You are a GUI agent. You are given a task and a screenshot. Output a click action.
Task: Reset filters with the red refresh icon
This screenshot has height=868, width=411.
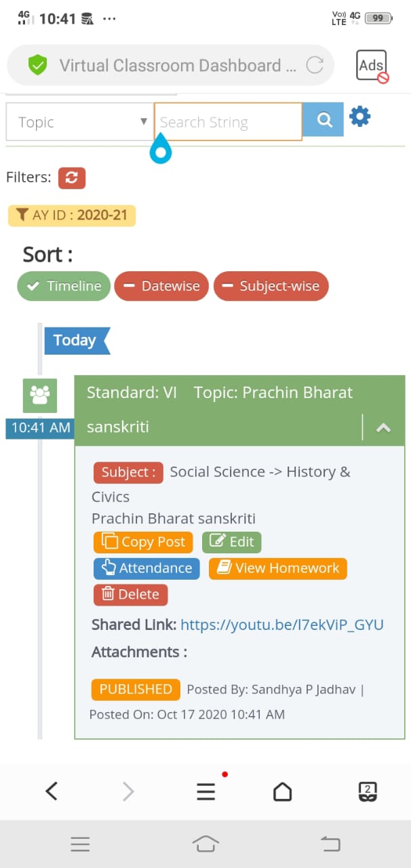tap(72, 178)
